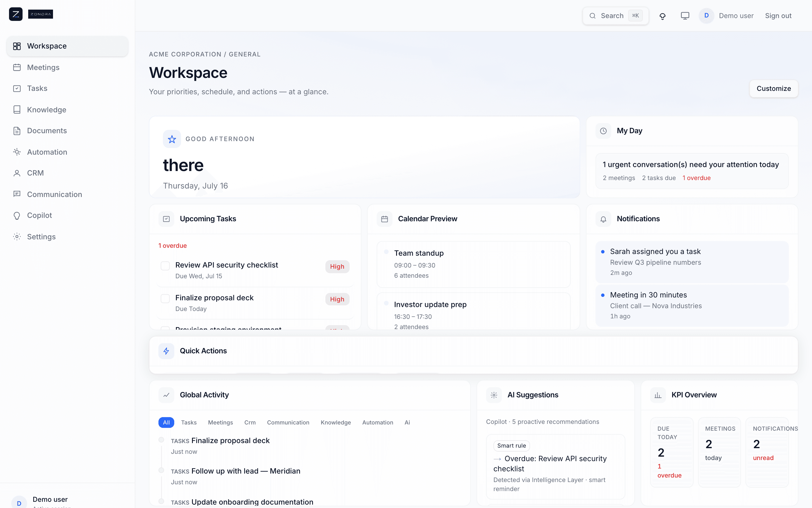
Task: Click the AI Suggestions sparkle icon
Action: pos(494,395)
